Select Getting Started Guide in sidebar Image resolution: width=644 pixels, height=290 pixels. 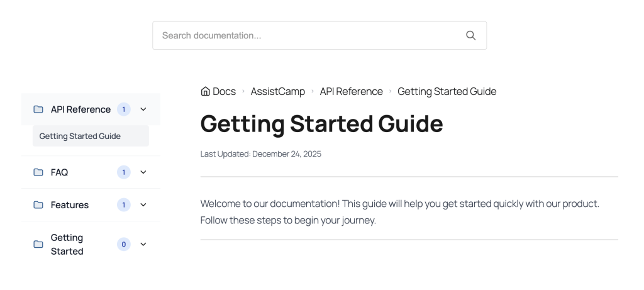click(80, 136)
